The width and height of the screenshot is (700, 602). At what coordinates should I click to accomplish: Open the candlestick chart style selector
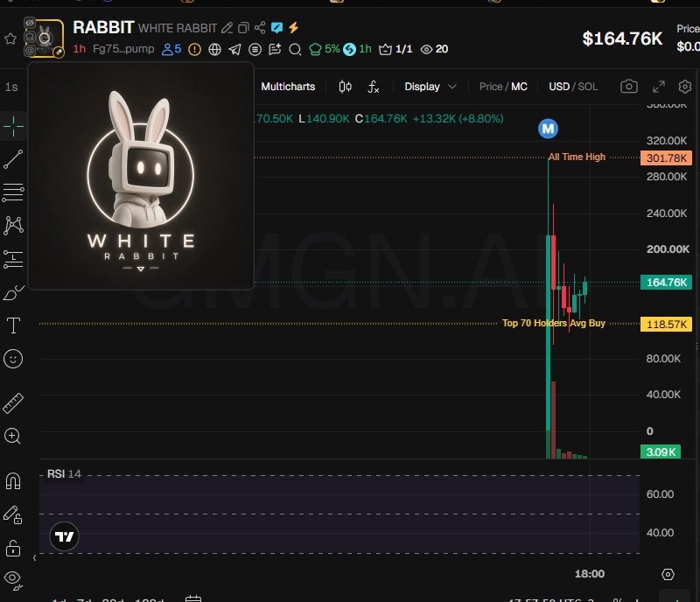tap(345, 87)
